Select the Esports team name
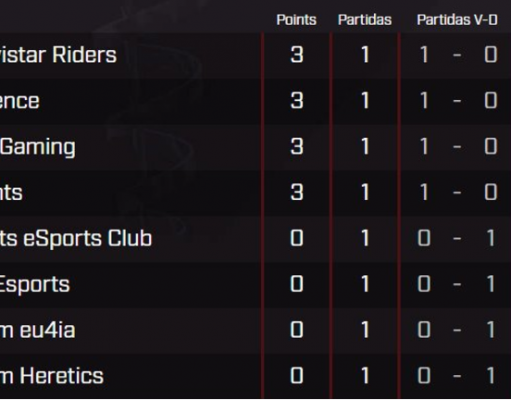Screen dimensions: 511x400 point(35,285)
